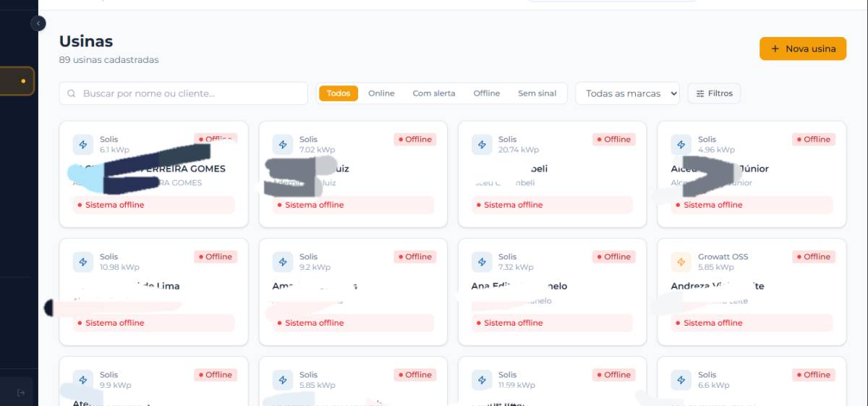Click the bolt icon of 9.9 kWp plant
The width and height of the screenshot is (868, 406).
(x=83, y=379)
